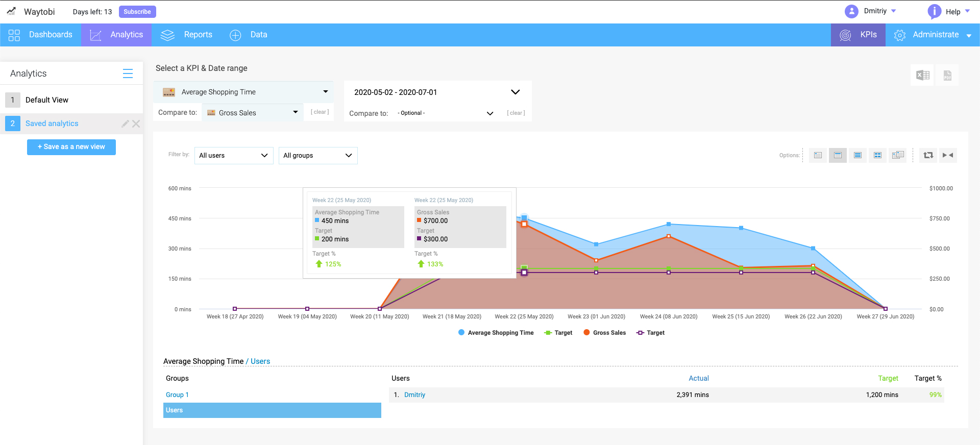Edit the Saved analytics view name
Viewport: 980px width, 445px height.
coord(125,123)
